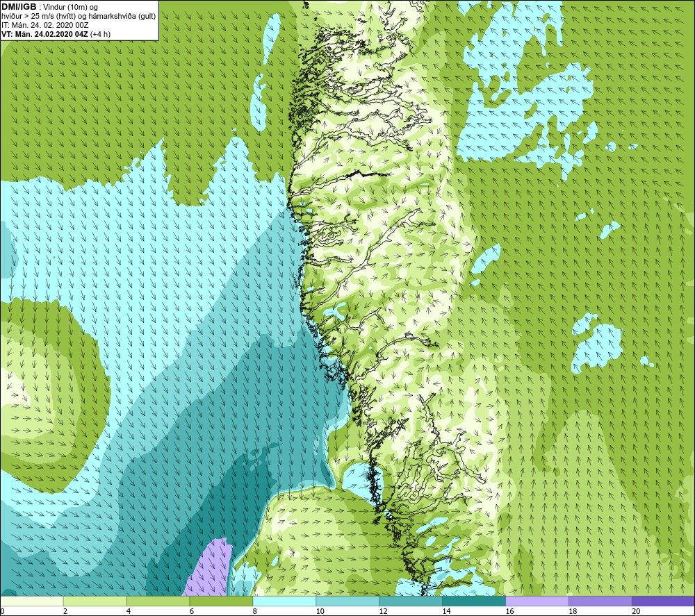Click the '12' label on the color scale
This screenshot has height=616, width=695.
click(383, 611)
